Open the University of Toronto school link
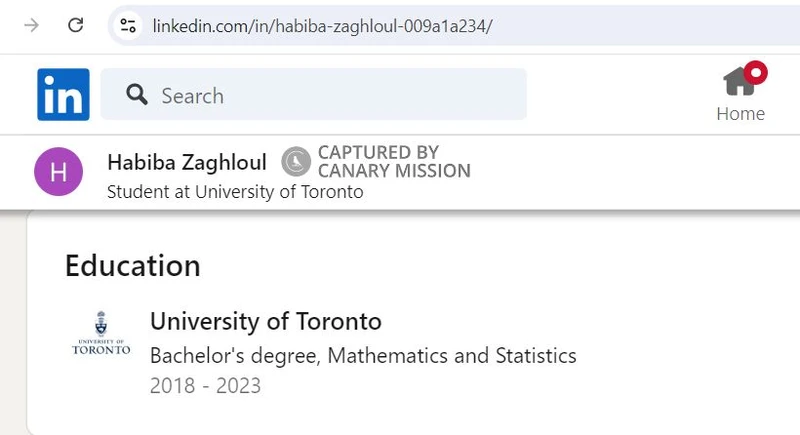 point(266,322)
